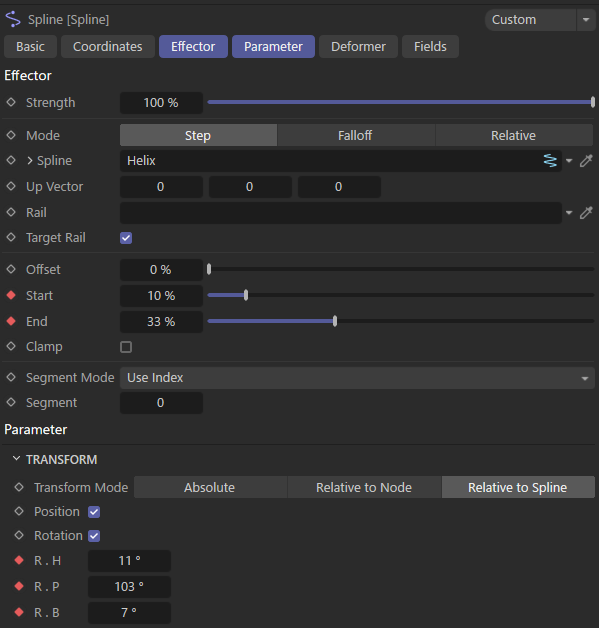The width and height of the screenshot is (599, 628).
Task: Click the Spline field object picker eyedropper
Action: pyautogui.click(x=586, y=161)
